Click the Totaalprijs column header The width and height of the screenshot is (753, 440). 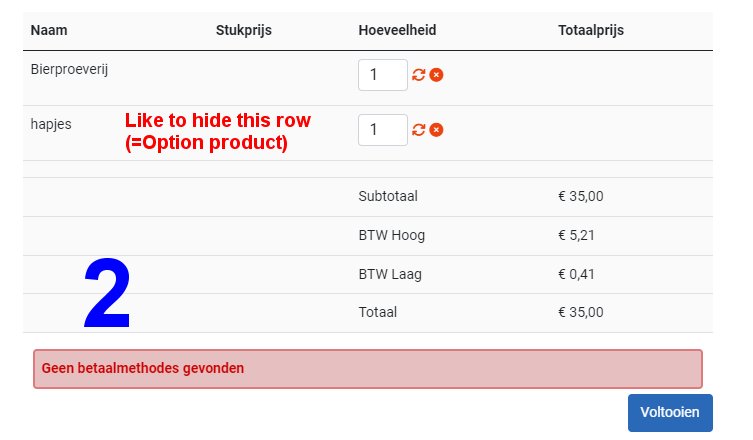(590, 30)
